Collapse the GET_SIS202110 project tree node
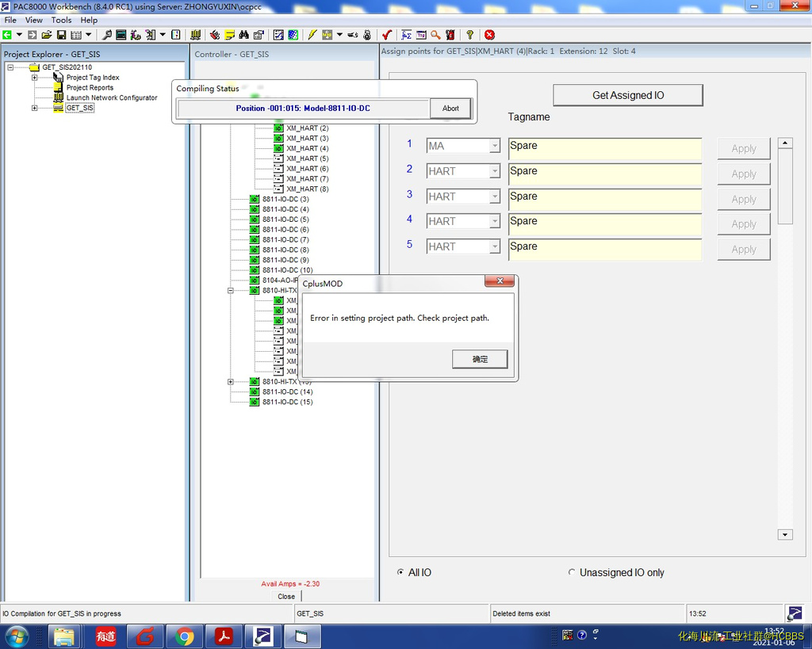 [10, 67]
